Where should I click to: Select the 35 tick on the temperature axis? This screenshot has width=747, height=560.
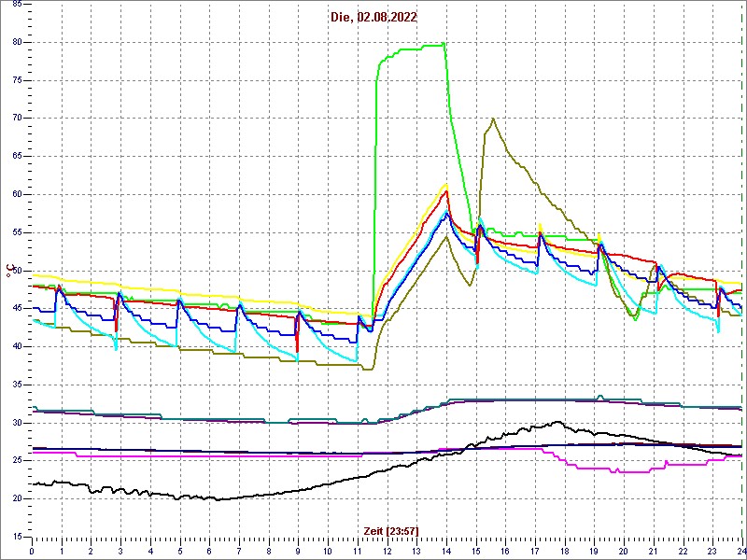click(x=16, y=385)
